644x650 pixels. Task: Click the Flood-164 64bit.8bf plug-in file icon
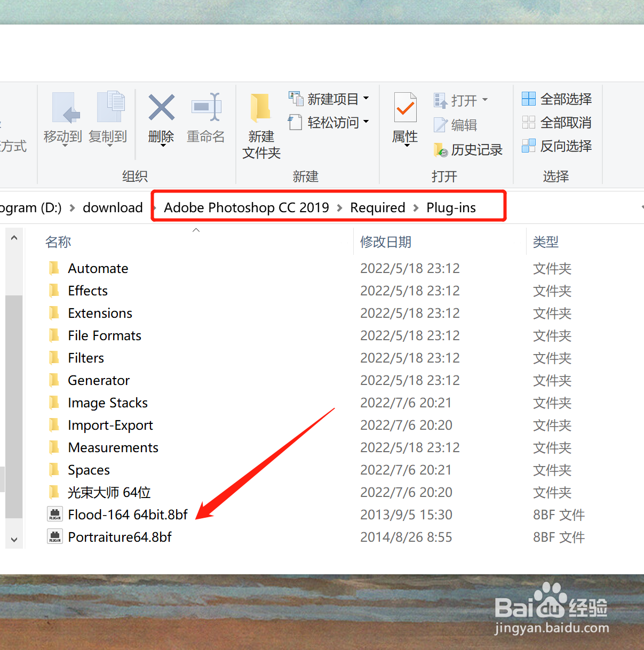[x=55, y=515]
